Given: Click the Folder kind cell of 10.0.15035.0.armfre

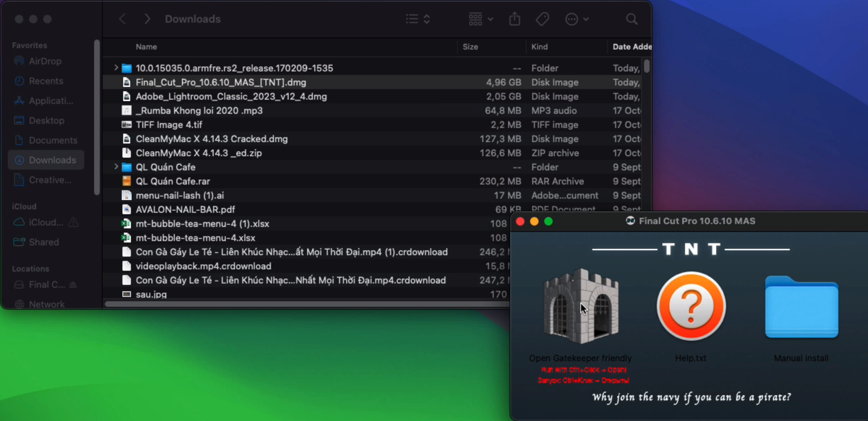Looking at the screenshot, I should (x=545, y=68).
